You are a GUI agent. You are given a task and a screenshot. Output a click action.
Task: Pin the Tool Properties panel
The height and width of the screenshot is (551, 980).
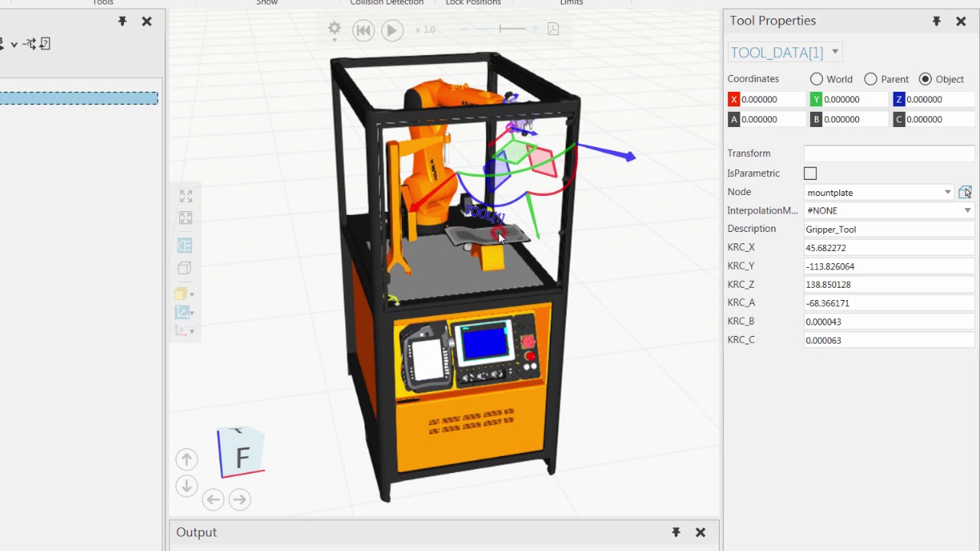pos(936,21)
